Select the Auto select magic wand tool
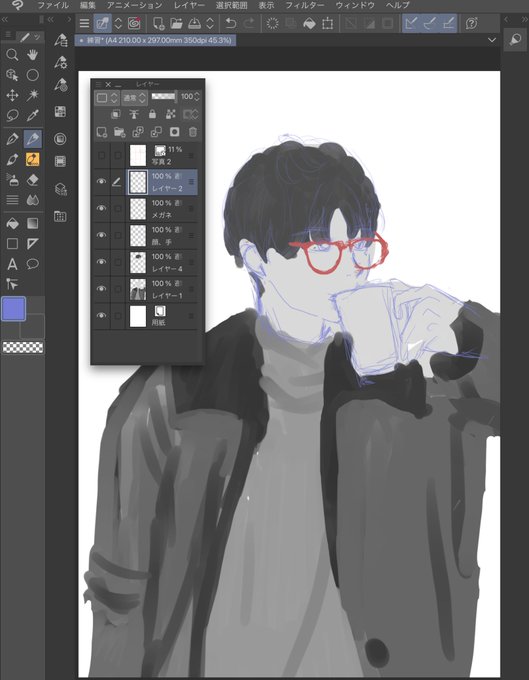Image resolution: width=529 pixels, height=680 pixels. 33,95
